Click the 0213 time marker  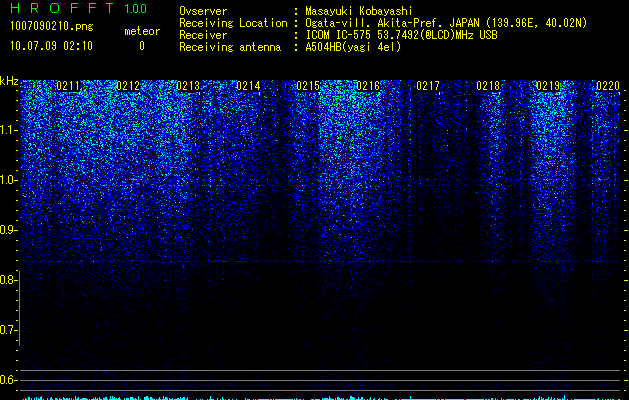pyautogui.click(x=188, y=86)
